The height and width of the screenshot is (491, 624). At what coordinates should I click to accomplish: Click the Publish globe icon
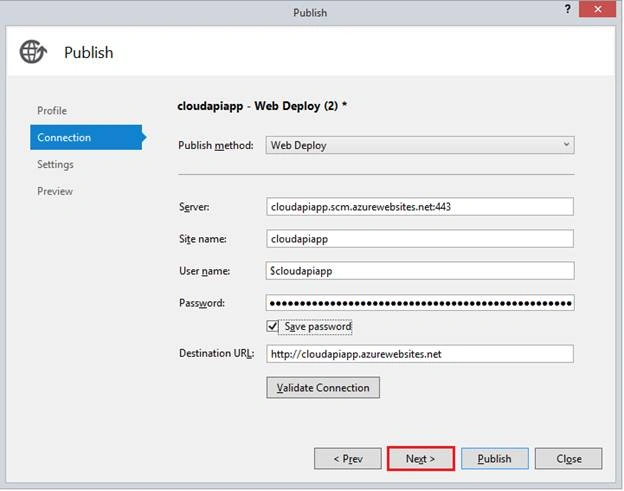(33, 52)
